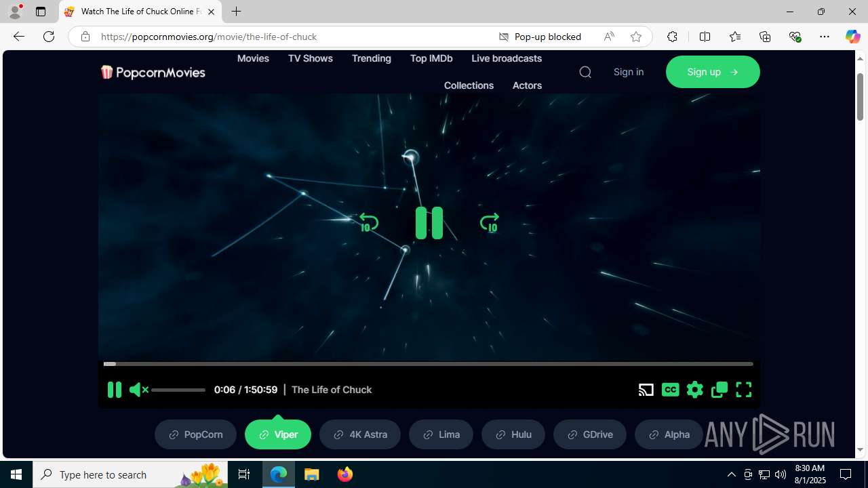This screenshot has width=868, height=488.
Task: Open the Windows Start menu
Action: point(16,474)
